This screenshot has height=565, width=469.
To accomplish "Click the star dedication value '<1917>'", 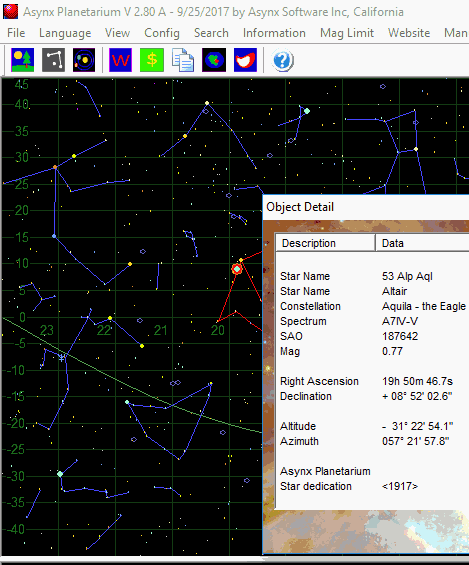I will coord(400,486).
